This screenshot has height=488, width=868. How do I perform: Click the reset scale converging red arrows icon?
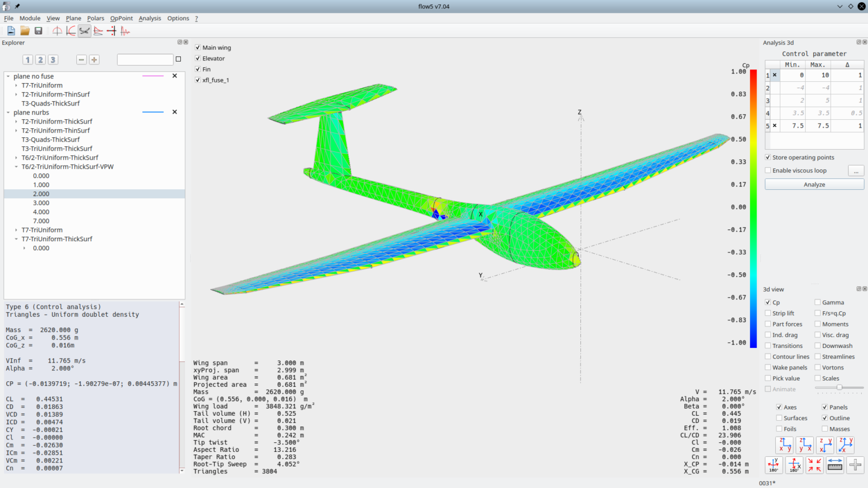coord(814,465)
